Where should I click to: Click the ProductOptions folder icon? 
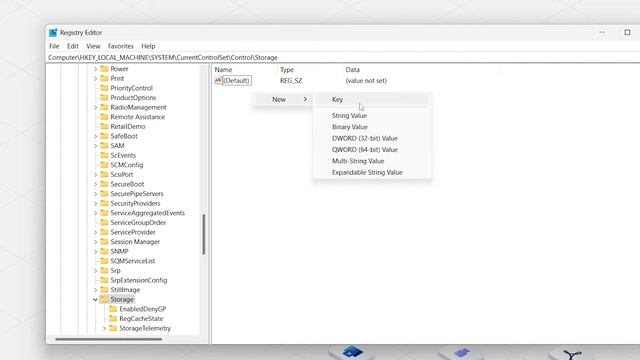[x=104, y=98]
